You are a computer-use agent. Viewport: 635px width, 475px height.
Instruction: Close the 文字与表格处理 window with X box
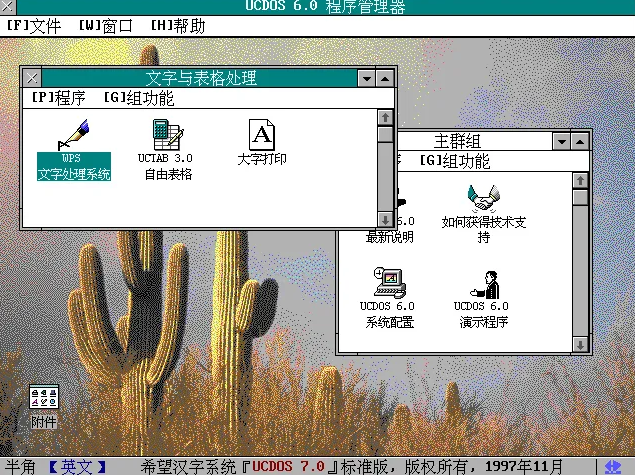[32, 78]
